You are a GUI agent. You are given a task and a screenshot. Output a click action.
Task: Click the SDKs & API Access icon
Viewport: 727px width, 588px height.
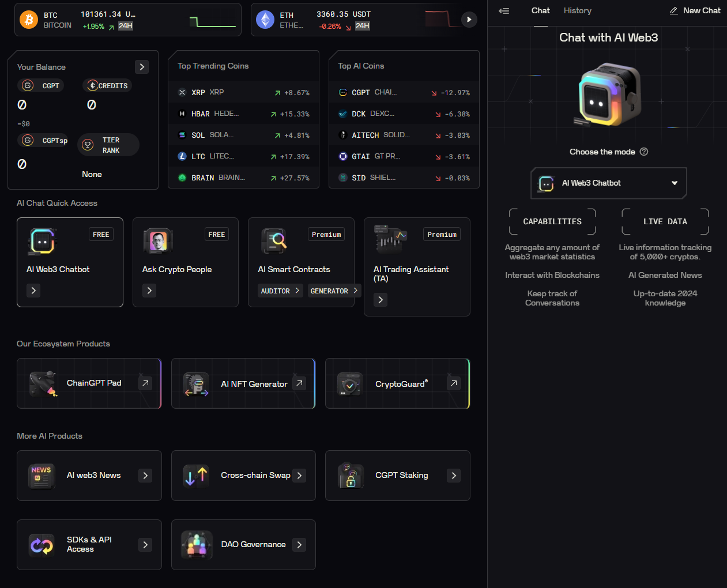pos(42,545)
